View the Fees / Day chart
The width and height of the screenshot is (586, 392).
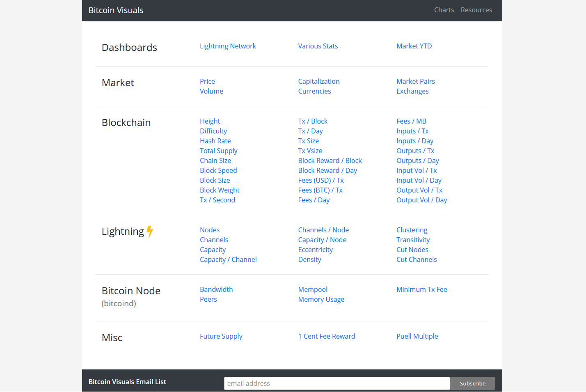pyautogui.click(x=314, y=200)
